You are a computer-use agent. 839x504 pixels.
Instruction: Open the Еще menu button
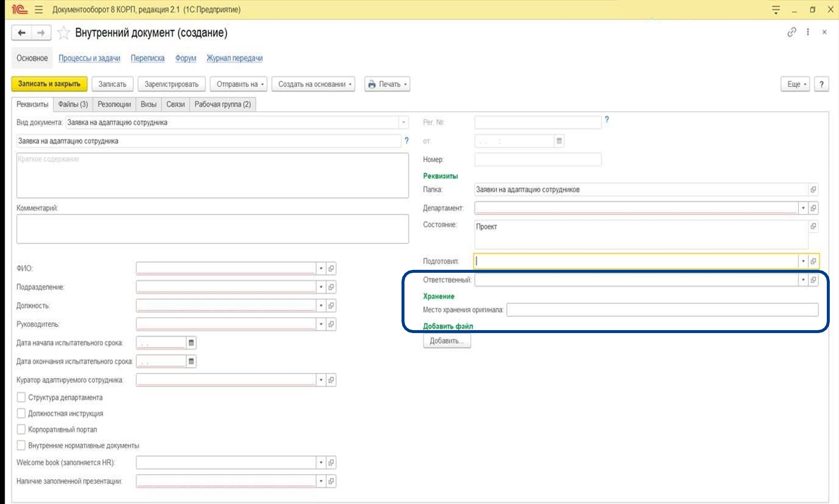[795, 84]
